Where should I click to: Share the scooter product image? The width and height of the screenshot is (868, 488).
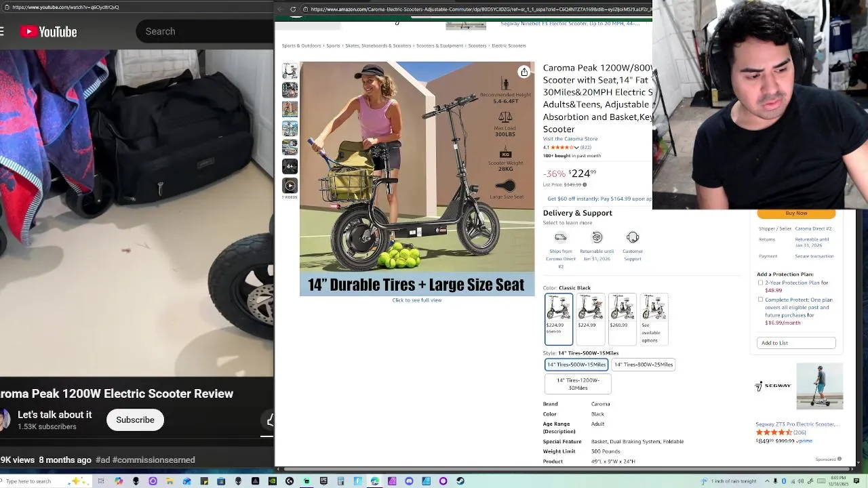[x=524, y=72]
